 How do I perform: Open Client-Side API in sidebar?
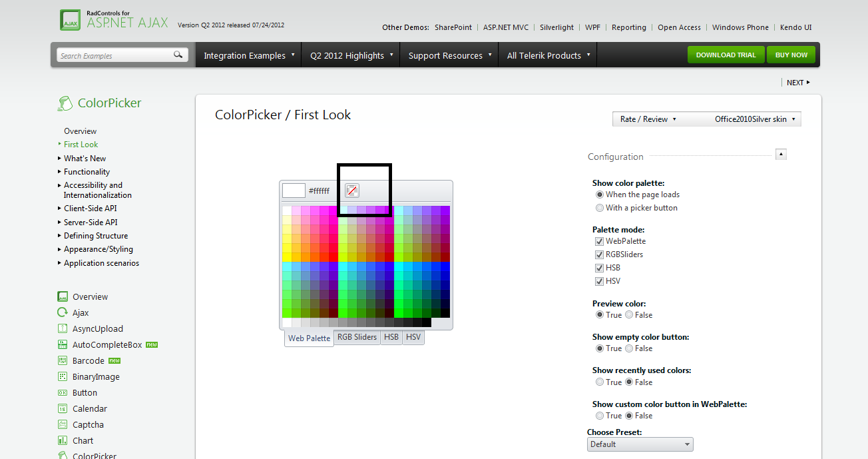[91, 209]
